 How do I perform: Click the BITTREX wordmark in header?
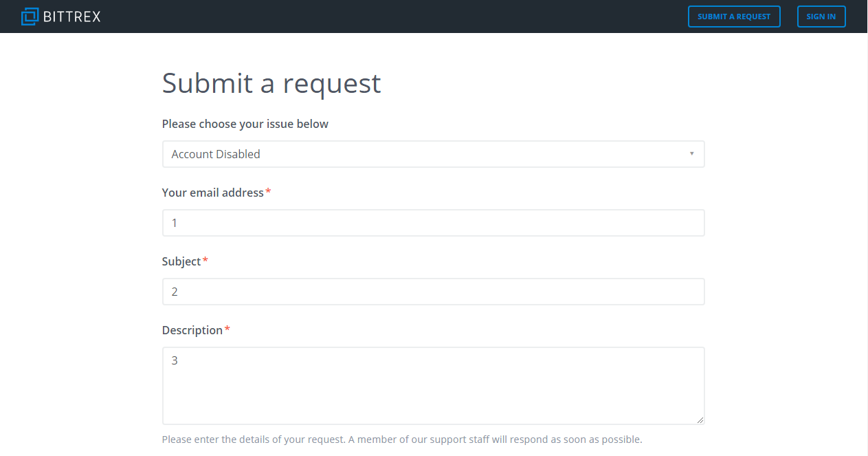click(x=71, y=17)
